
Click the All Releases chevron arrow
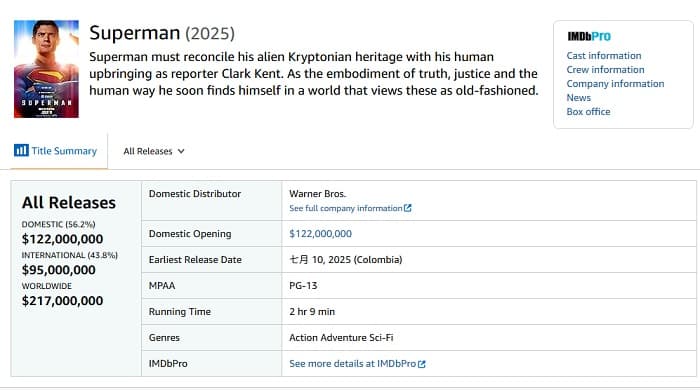point(181,151)
